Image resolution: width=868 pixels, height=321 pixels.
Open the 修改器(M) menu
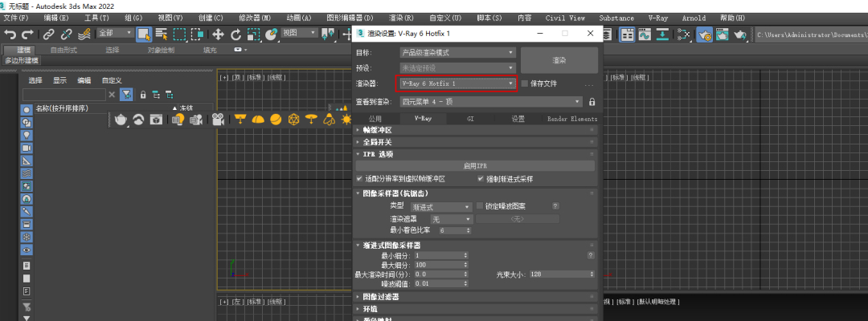(x=256, y=18)
